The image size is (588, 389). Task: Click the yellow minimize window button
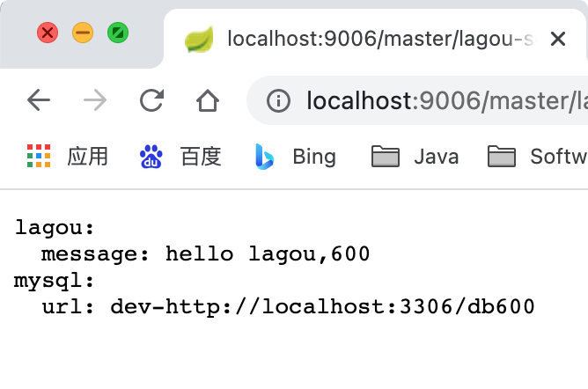pyautogui.click(x=83, y=33)
